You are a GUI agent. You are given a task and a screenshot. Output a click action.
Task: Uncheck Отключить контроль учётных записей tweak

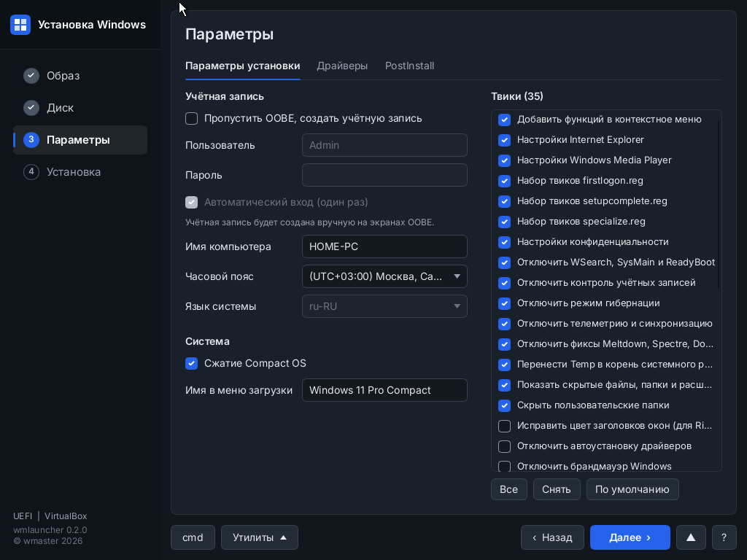(504, 283)
